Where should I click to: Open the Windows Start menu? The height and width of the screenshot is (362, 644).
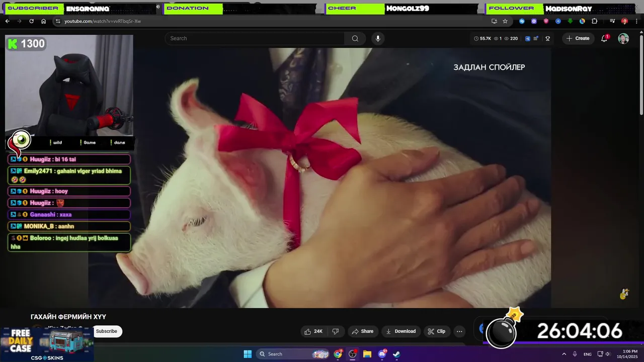[248, 354]
